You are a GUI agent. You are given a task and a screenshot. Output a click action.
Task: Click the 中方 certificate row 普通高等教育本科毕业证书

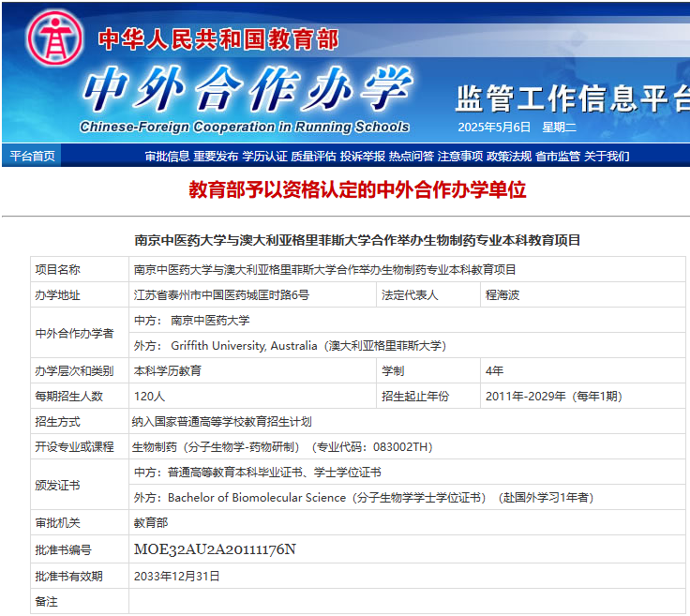click(x=407, y=473)
